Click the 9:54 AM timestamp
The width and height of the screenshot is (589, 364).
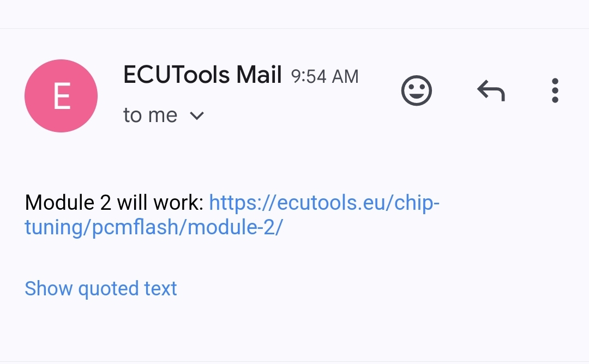[x=324, y=76]
